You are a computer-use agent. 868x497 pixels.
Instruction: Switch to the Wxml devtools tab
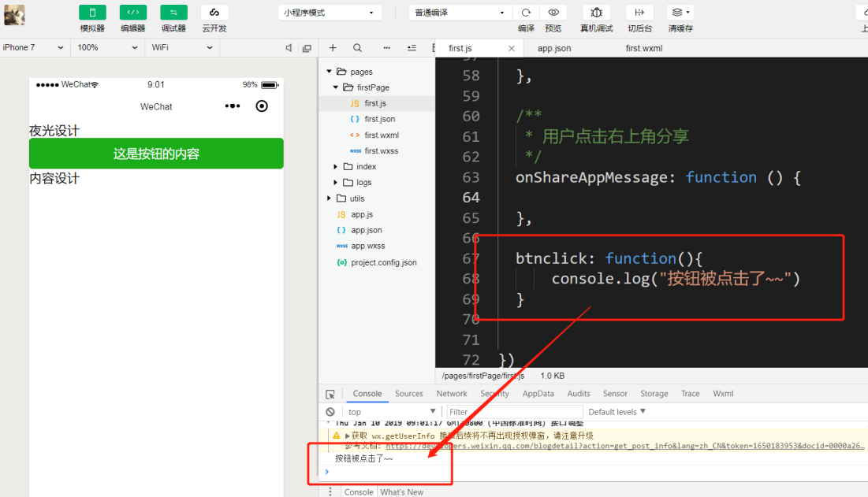coord(723,394)
